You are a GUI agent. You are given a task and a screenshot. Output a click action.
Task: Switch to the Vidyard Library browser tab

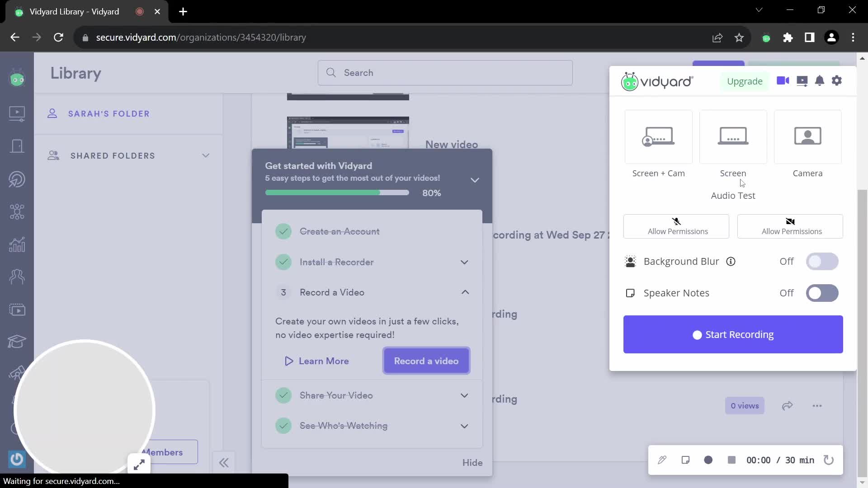pos(75,12)
